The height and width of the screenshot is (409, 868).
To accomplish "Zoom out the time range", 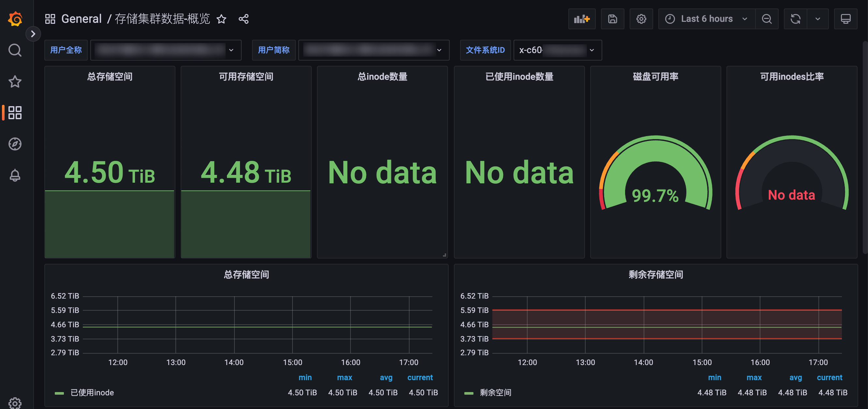I will point(767,19).
